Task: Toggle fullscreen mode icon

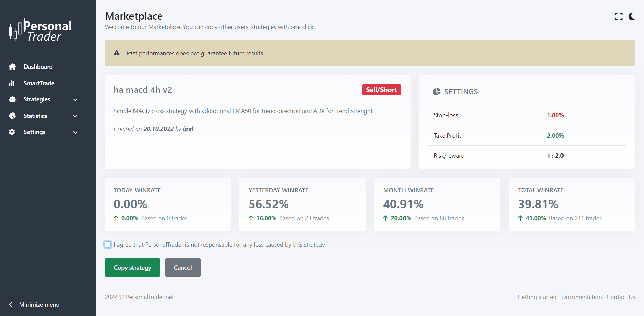Action: click(619, 17)
